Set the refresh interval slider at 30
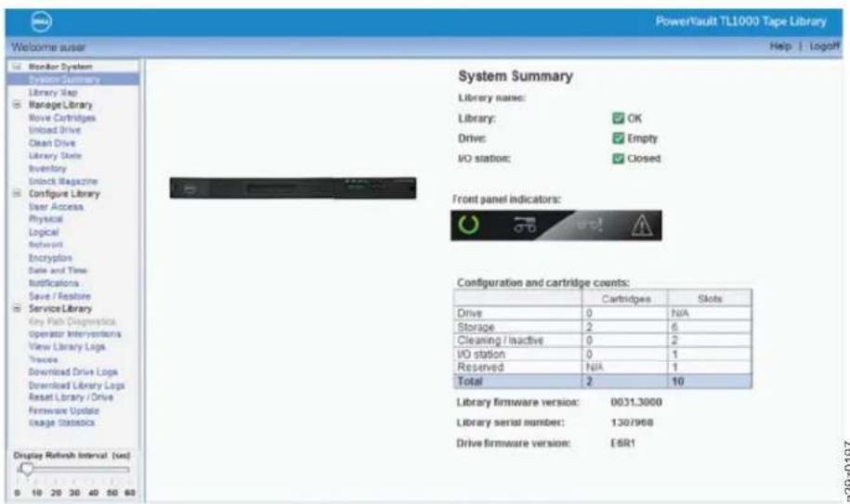This screenshot has width=850, height=504. (x=74, y=470)
